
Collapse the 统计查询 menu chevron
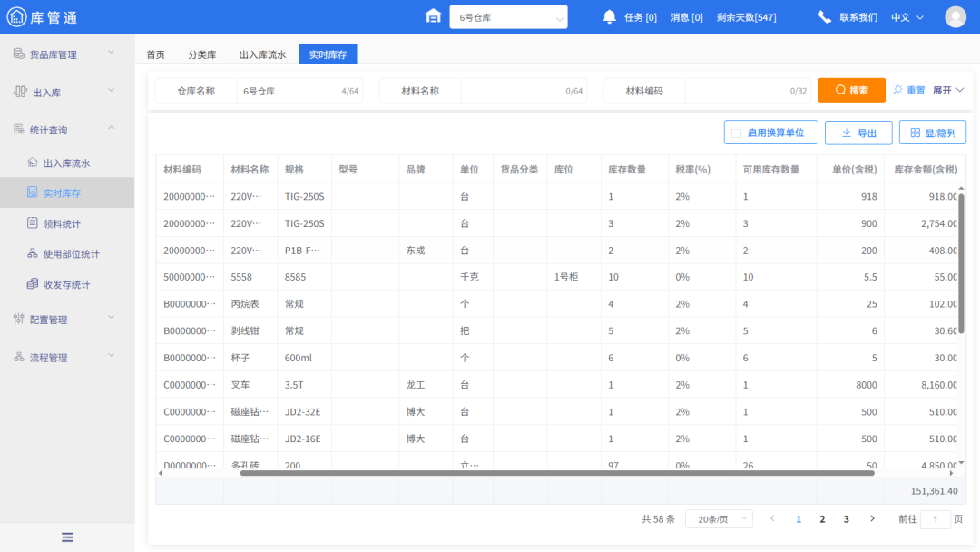point(112,128)
